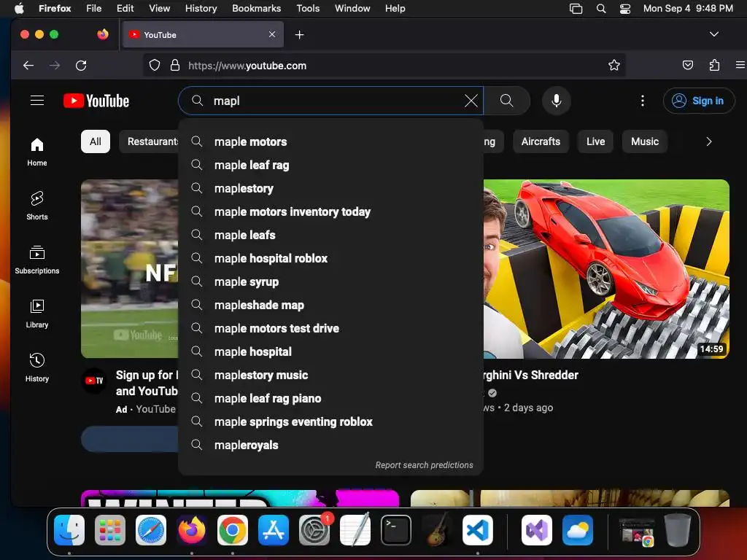747x560 pixels.
Task: Choose suggestion "maple motors inventory today"
Action: pyautogui.click(x=330, y=211)
